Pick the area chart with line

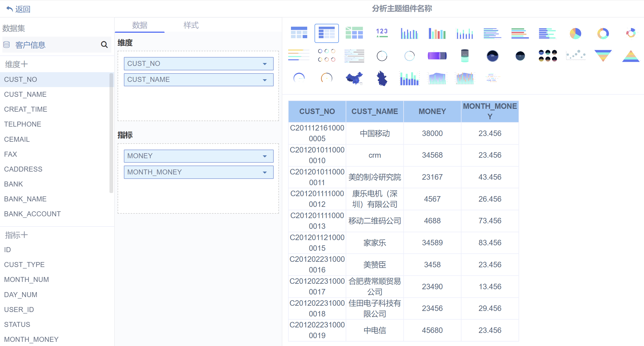(x=437, y=78)
